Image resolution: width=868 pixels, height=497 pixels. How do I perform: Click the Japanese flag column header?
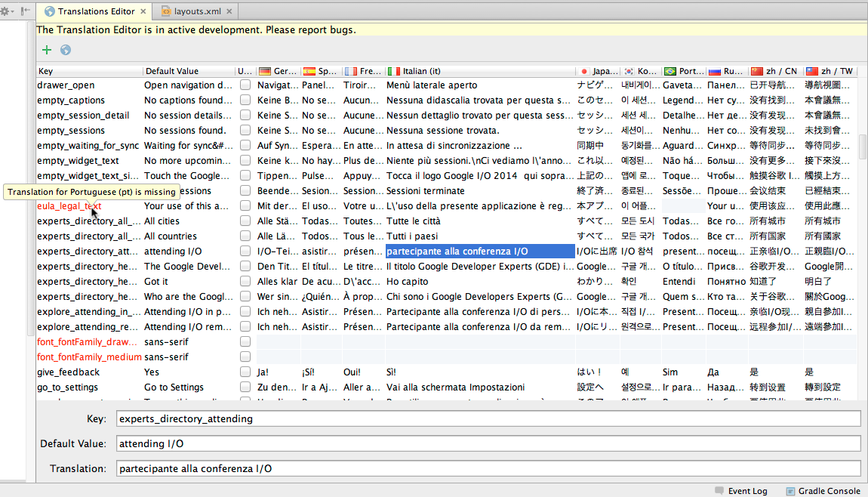click(x=597, y=71)
